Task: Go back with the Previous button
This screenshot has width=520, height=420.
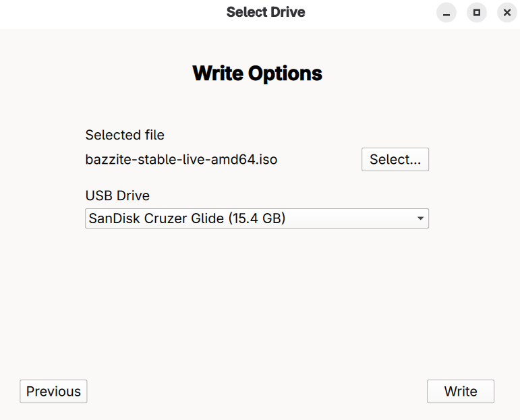Action: tap(53, 391)
